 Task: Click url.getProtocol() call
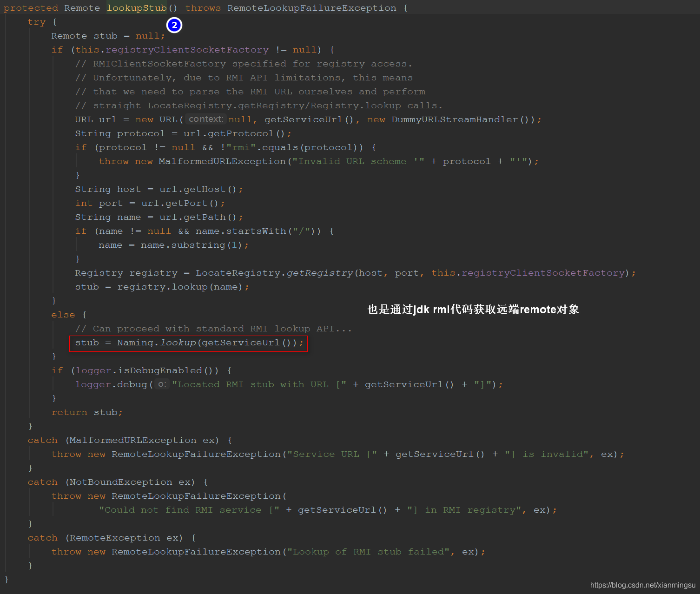[x=234, y=133]
